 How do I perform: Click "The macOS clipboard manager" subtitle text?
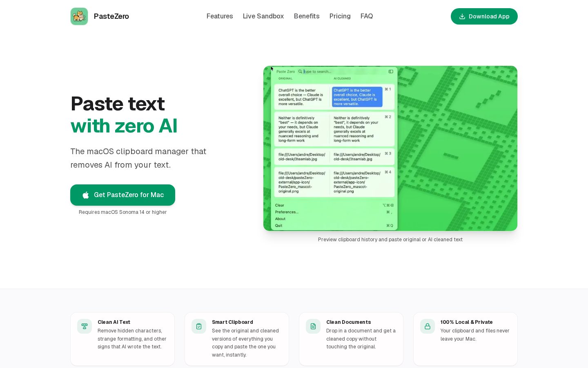[x=138, y=158]
